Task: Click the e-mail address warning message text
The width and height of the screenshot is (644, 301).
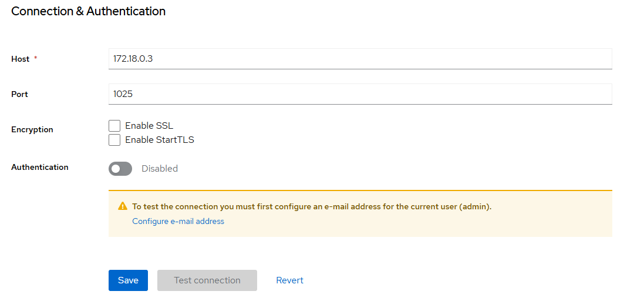Action: [x=312, y=207]
